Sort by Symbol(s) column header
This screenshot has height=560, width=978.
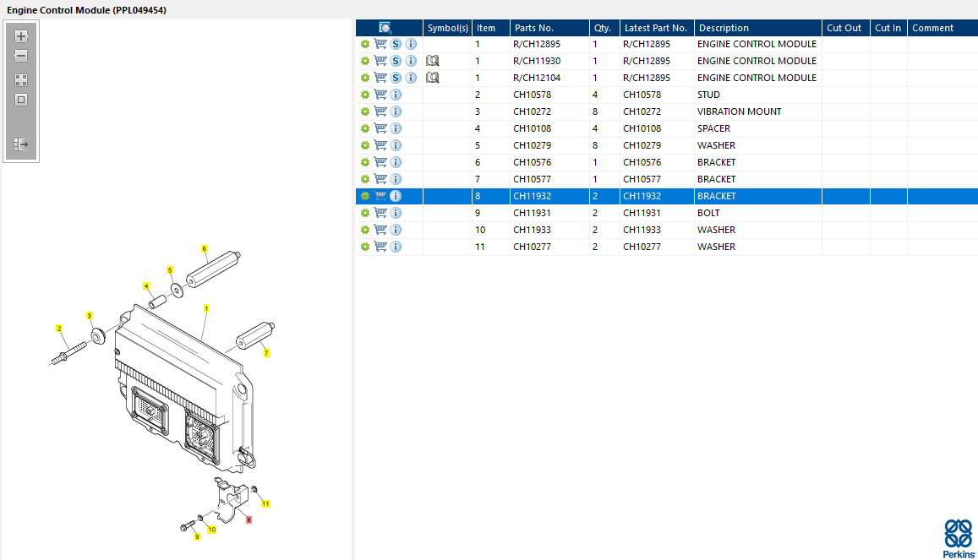coord(447,27)
